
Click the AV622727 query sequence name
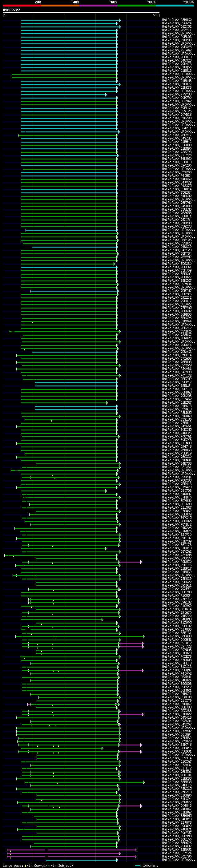11,10
